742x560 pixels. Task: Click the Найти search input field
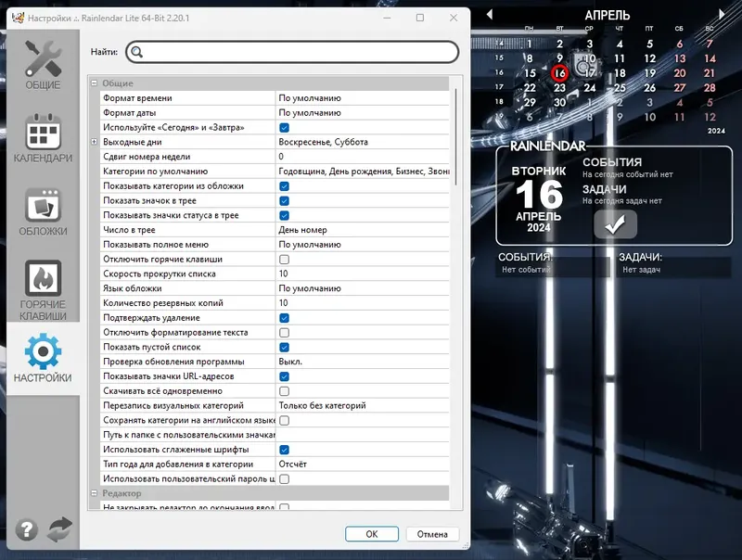292,52
